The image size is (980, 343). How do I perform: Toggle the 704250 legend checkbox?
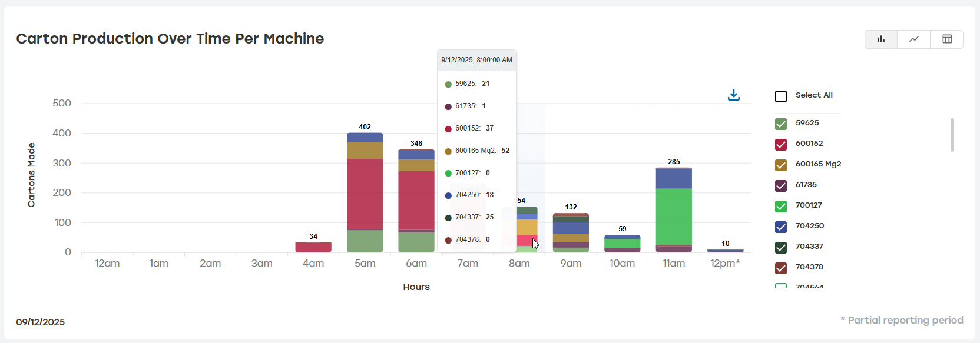(781, 227)
